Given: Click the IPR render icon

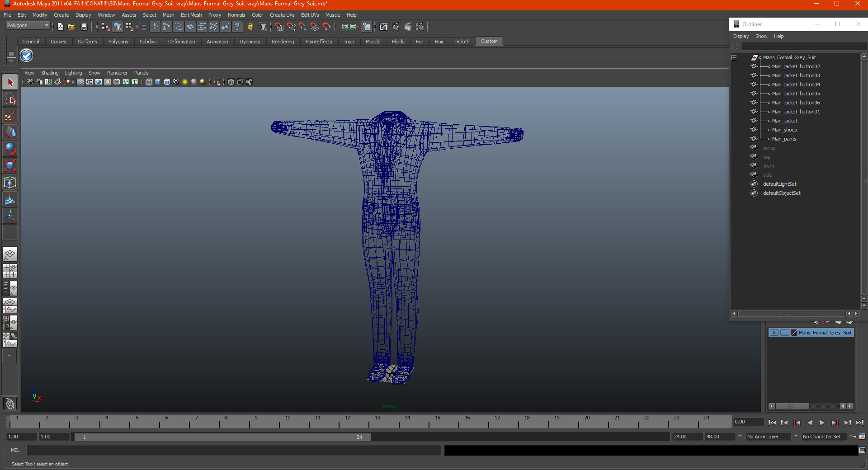Looking at the screenshot, I should coord(408,27).
